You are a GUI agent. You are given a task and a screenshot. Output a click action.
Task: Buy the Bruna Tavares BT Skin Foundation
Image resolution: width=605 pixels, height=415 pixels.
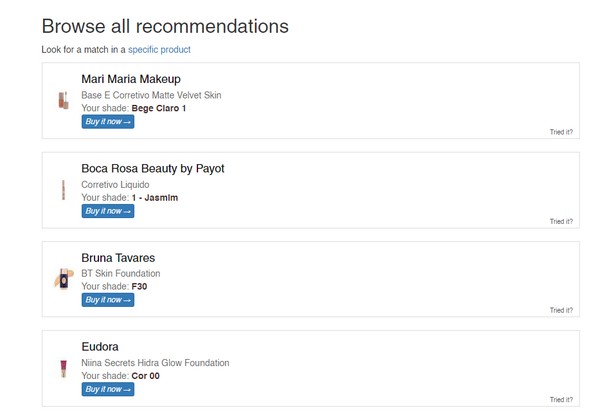(107, 300)
